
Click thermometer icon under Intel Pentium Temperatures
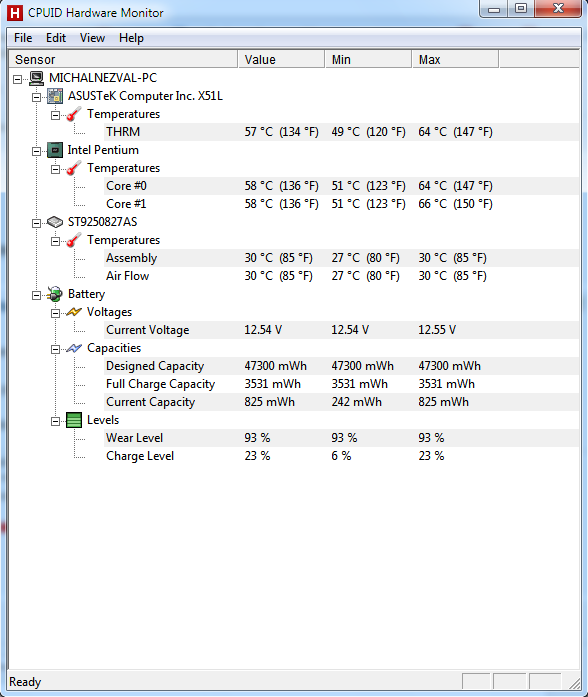coord(74,168)
